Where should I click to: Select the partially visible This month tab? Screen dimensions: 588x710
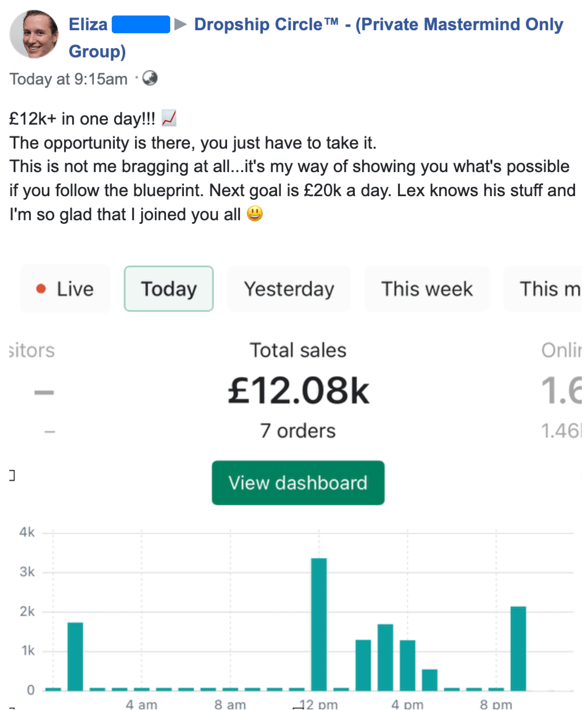tap(548, 289)
